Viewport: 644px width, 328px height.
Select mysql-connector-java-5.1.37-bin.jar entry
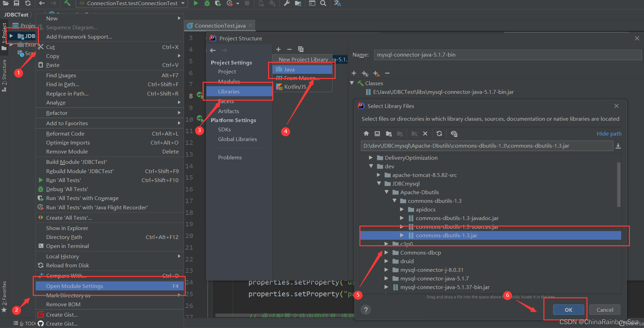click(445, 287)
